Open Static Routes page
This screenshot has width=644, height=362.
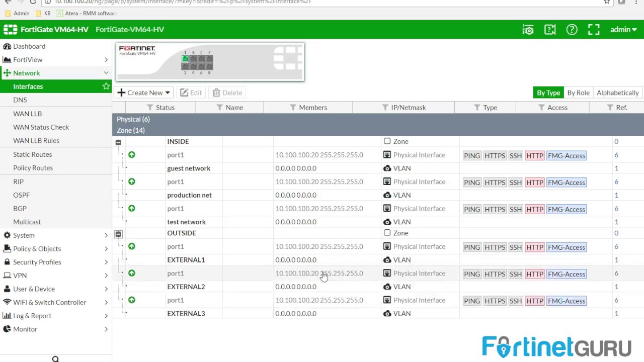click(32, 154)
